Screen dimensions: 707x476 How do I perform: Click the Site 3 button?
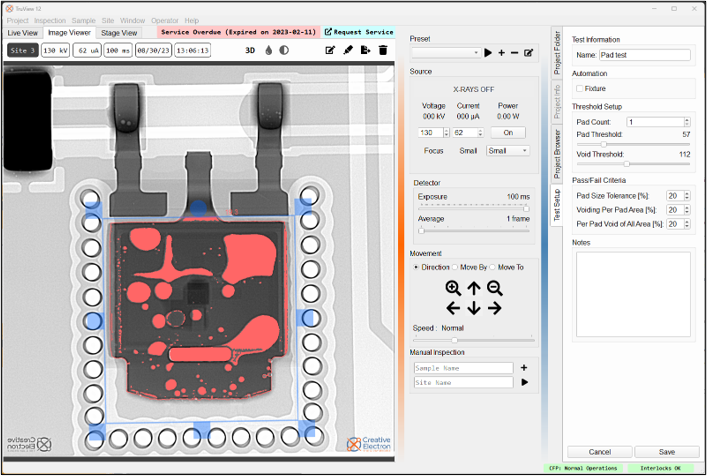pos(23,50)
